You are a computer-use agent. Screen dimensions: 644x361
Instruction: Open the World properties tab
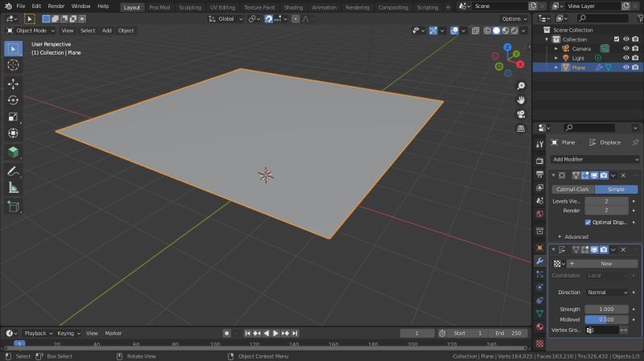(539, 214)
